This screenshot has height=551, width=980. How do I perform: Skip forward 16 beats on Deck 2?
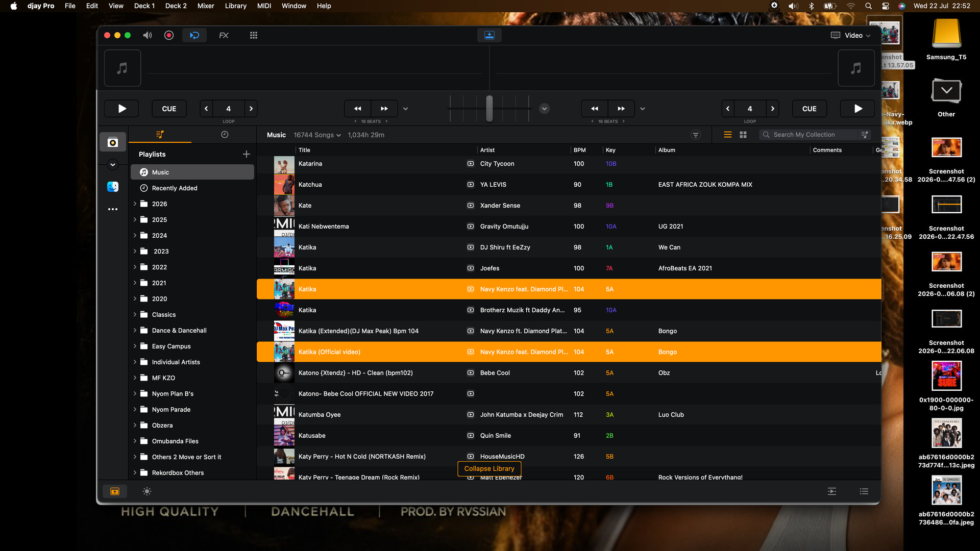(x=621, y=109)
